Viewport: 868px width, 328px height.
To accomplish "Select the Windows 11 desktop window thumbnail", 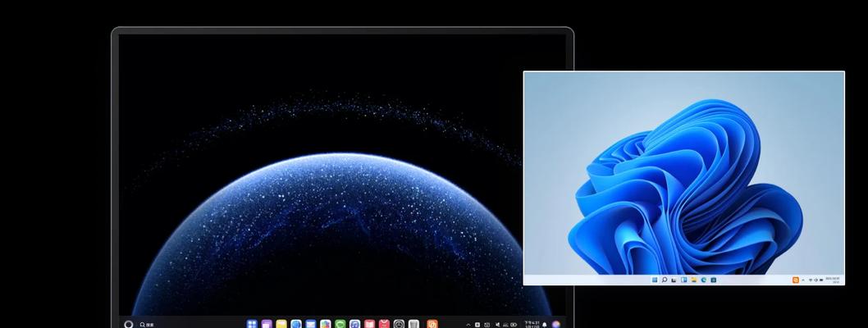I will click(683, 178).
